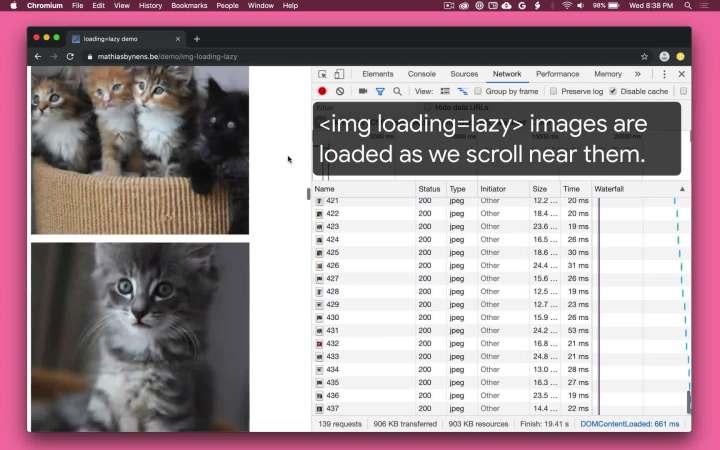
Task: Switch to the Console tab
Action: [422, 74]
